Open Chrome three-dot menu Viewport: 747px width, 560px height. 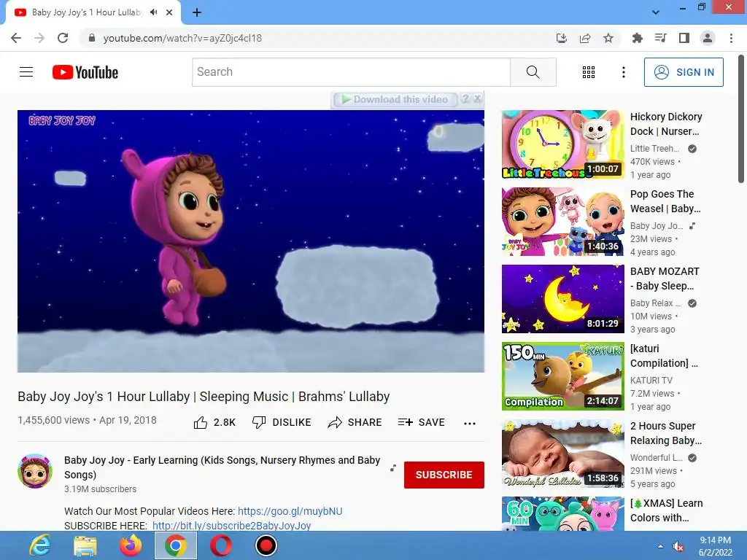[731, 38]
